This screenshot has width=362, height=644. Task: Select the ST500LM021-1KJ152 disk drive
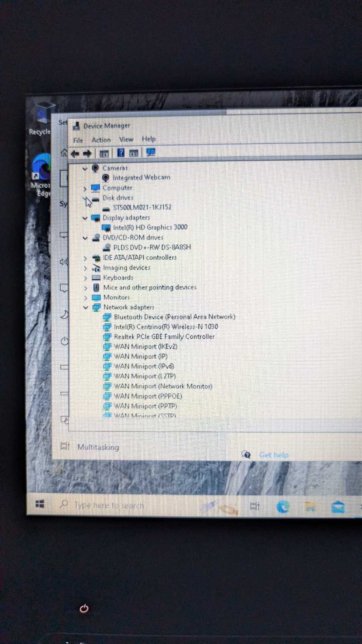[142, 207]
